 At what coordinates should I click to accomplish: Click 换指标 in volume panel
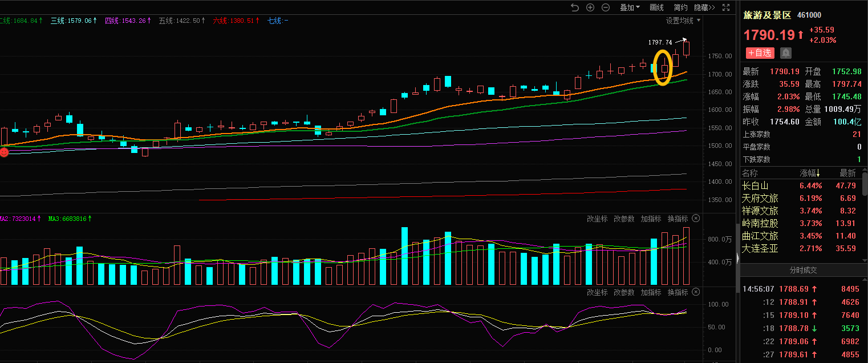pos(678,219)
